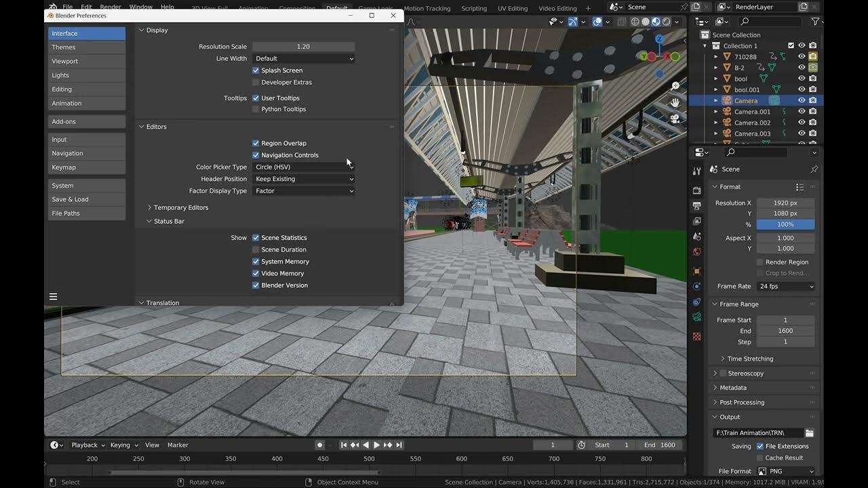Uncheck Collection 1 exclude checkbox

[791, 46]
